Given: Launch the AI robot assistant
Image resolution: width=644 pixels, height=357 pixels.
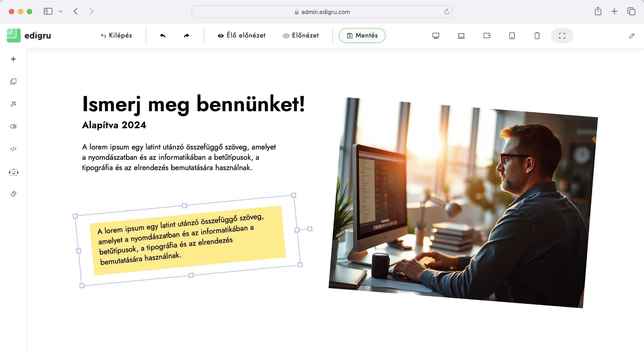Looking at the screenshot, I should point(13,172).
